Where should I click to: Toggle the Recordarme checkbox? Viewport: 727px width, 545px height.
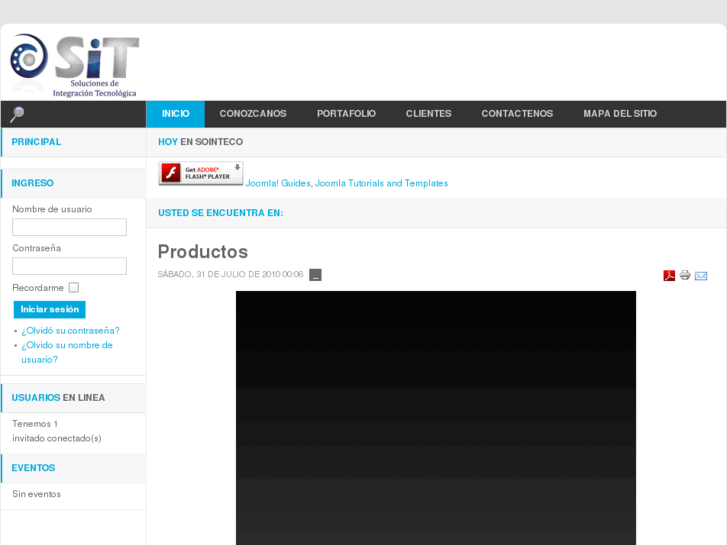pyautogui.click(x=74, y=288)
